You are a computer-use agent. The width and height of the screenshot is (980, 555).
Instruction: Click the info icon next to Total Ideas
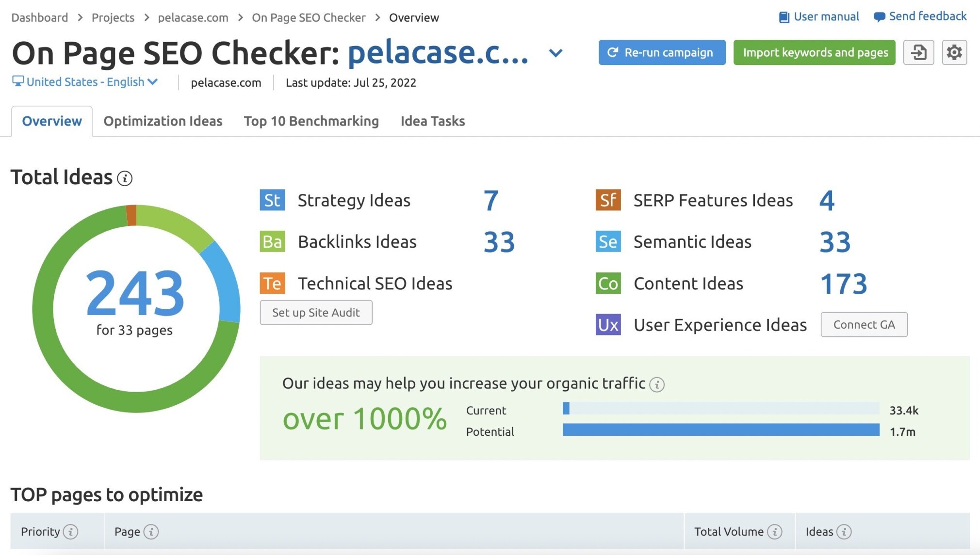pyautogui.click(x=125, y=178)
